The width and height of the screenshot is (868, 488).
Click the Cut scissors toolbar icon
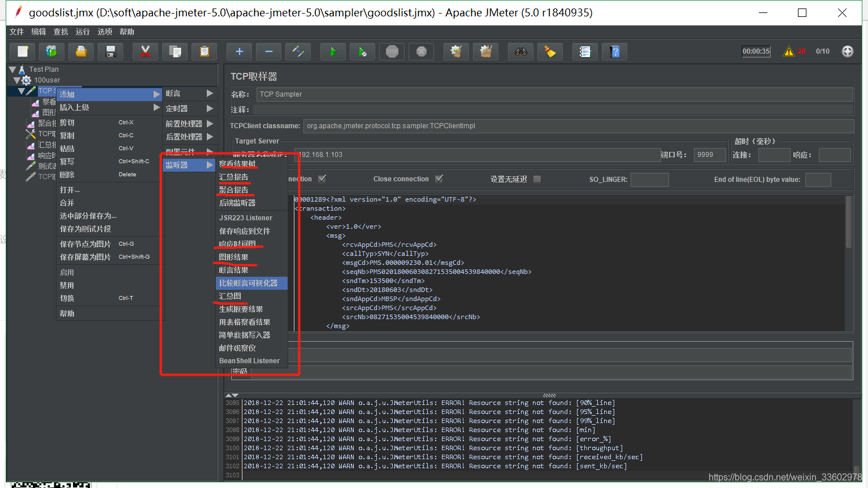(x=145, y=51)
